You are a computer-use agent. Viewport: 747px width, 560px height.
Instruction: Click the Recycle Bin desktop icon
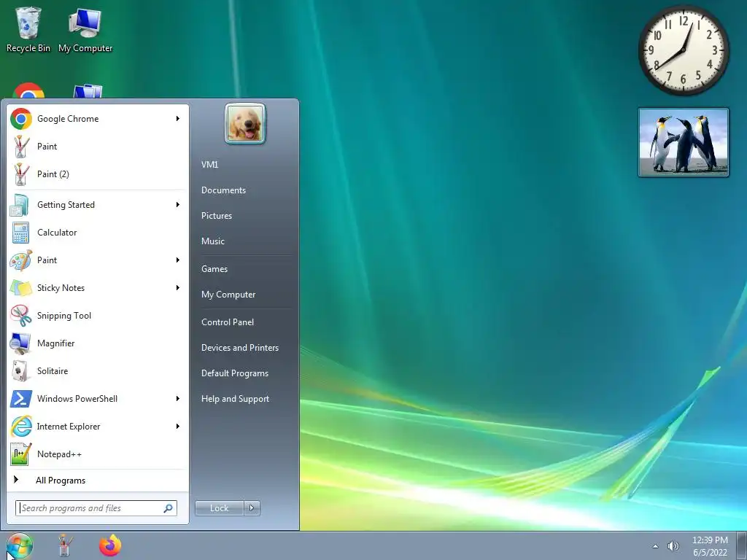(28, 29)
